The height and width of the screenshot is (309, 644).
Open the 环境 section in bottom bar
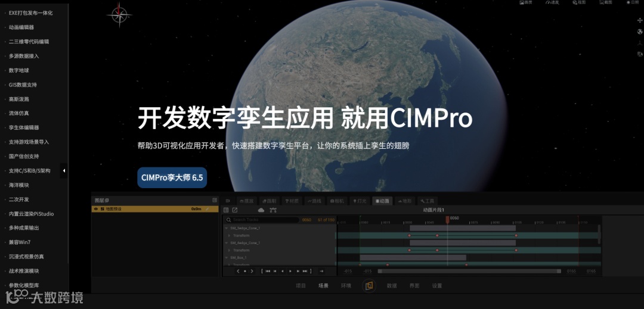point(346,286)
